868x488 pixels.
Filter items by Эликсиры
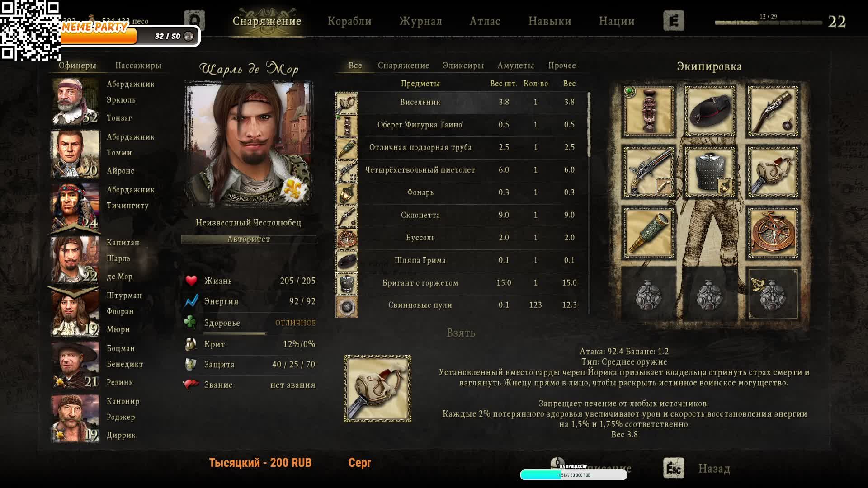(x=463, y=66)
